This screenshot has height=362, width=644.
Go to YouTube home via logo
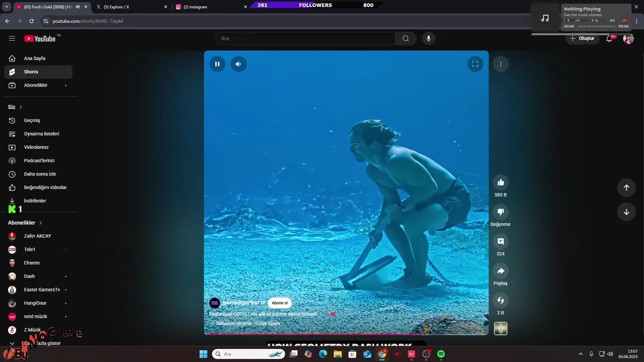pos(40,39)
